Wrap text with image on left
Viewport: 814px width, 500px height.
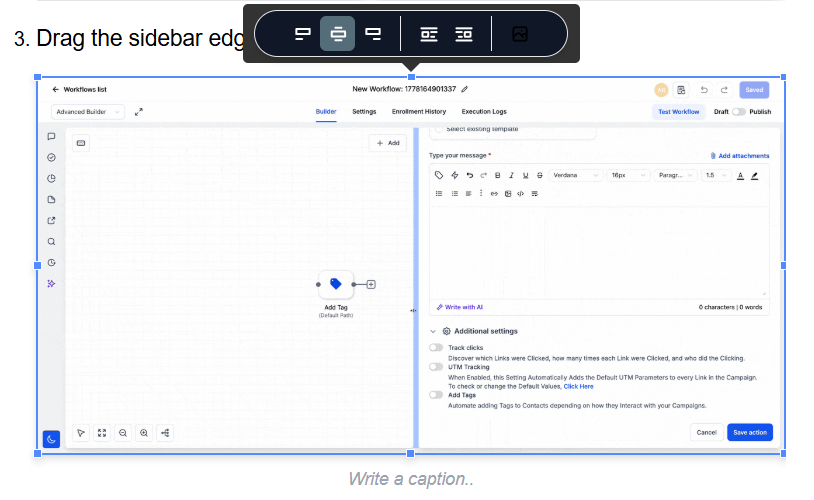click(x=429, y=34)
